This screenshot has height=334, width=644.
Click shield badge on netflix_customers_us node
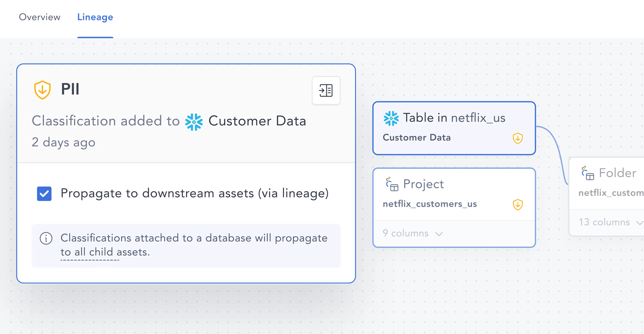point(518,204)
